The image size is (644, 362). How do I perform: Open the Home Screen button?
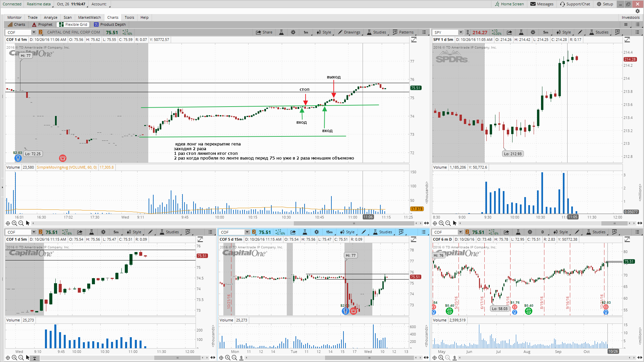pyautogui.click(x=509, y=4)
